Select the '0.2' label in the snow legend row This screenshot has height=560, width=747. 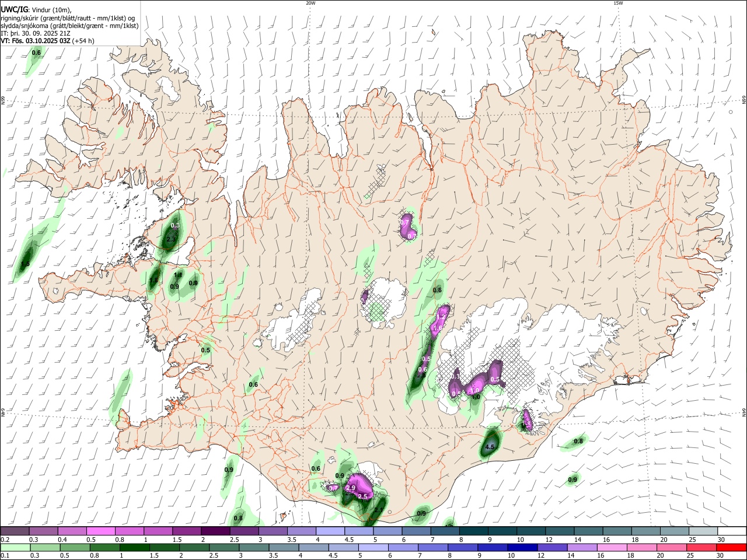click(5, 540)
